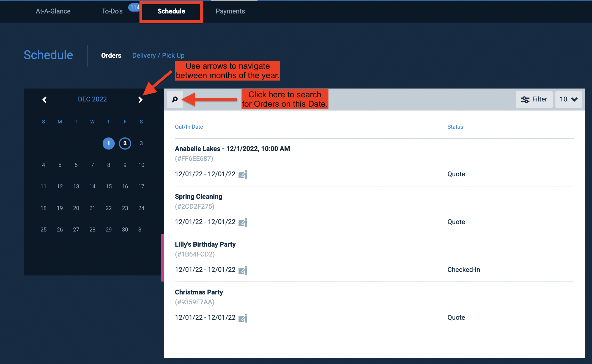Select December 20 in the calendar

tap(76, 208)
